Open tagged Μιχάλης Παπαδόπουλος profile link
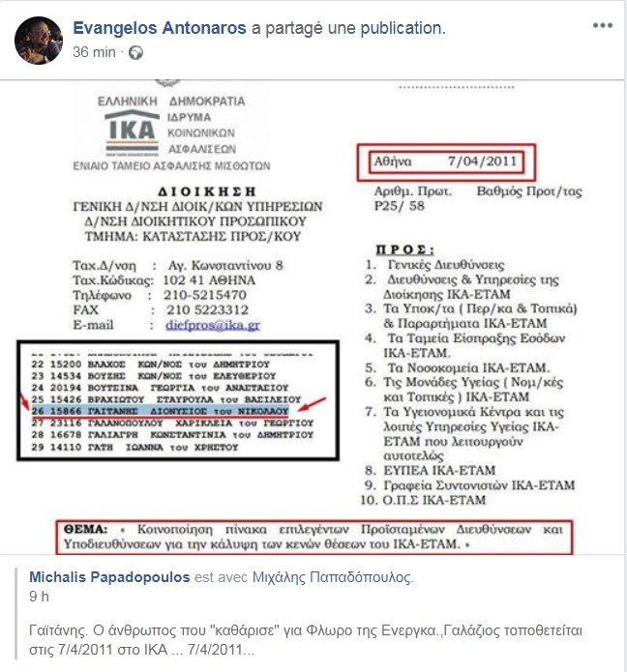This screenshot has height=672, width=627. [332, 577]
